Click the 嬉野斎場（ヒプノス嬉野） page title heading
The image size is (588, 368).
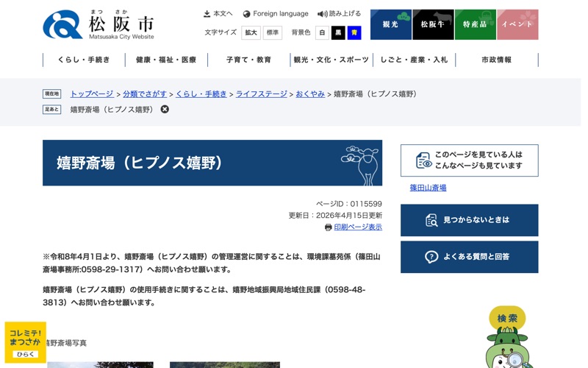(139, 163)
